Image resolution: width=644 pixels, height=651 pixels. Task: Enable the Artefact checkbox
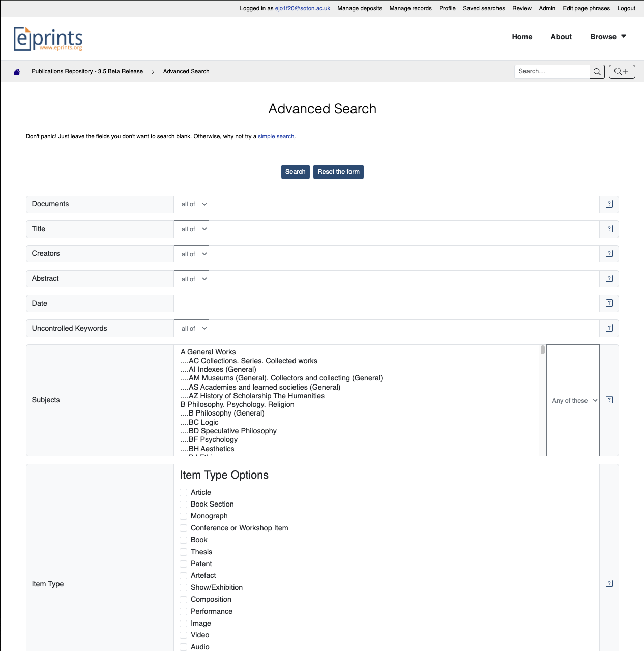[x=184, y=576]
